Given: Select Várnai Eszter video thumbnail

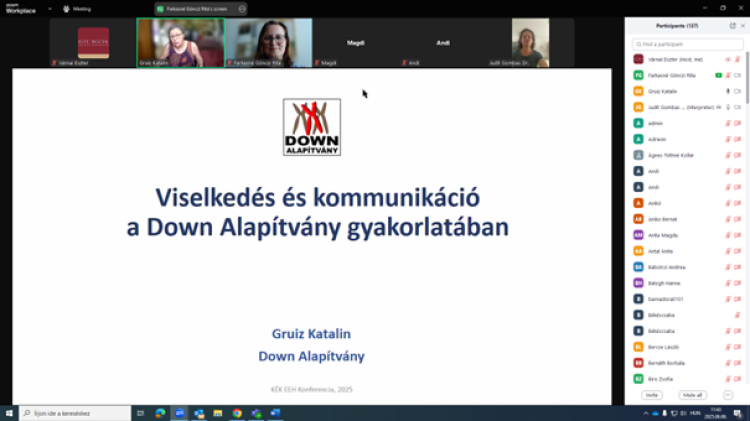Looking at the screenshot, I should [93, 43].
